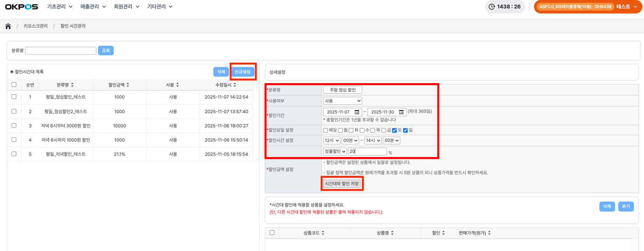Open the start date calendar picker

[357, 112]
